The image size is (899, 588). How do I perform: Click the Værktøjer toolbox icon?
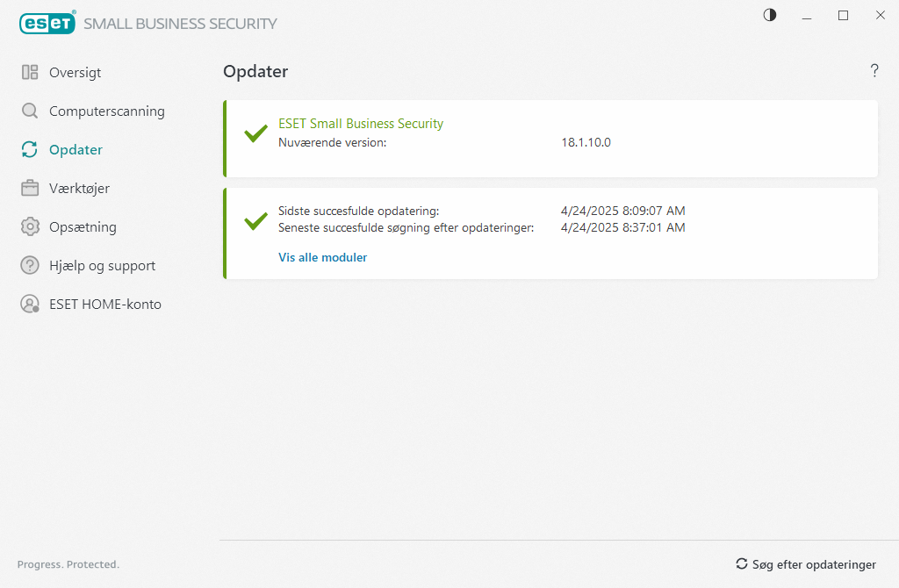point(30,189)
